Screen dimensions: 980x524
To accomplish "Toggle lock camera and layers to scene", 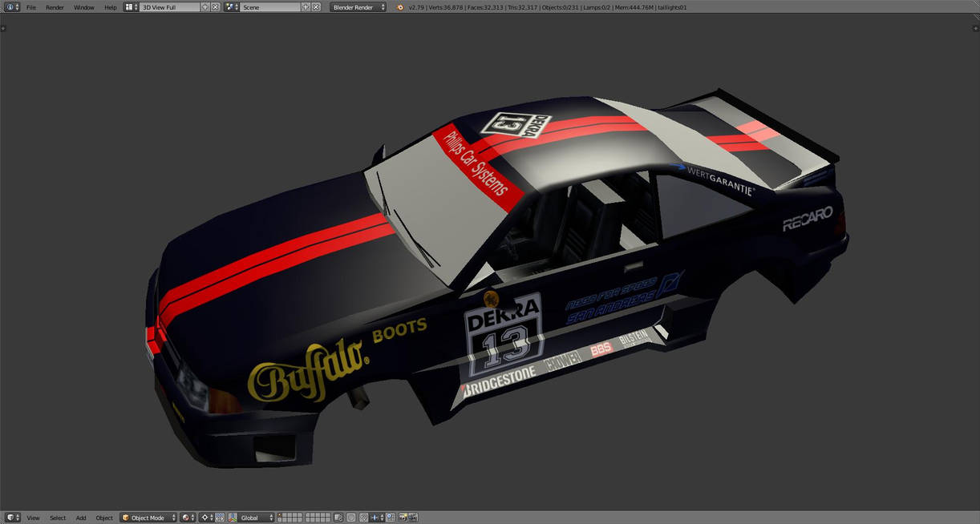I will tap(338, 518).
